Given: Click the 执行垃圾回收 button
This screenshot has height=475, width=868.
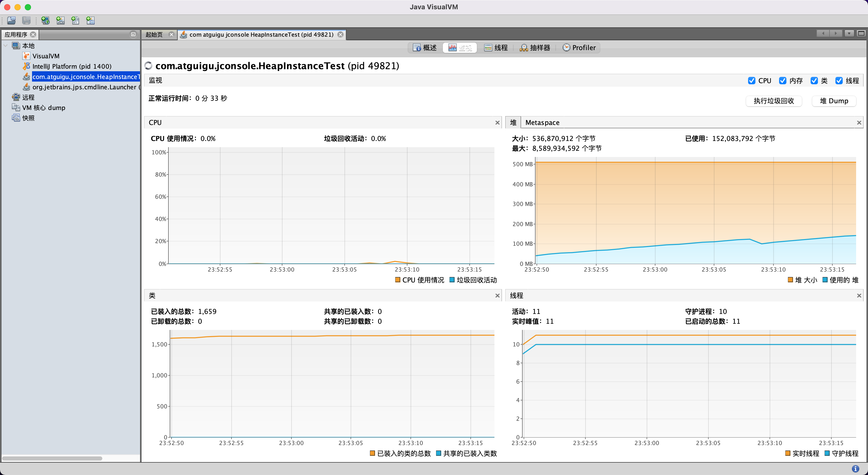Looking at the screenshot, I should [x=774, y=101].
